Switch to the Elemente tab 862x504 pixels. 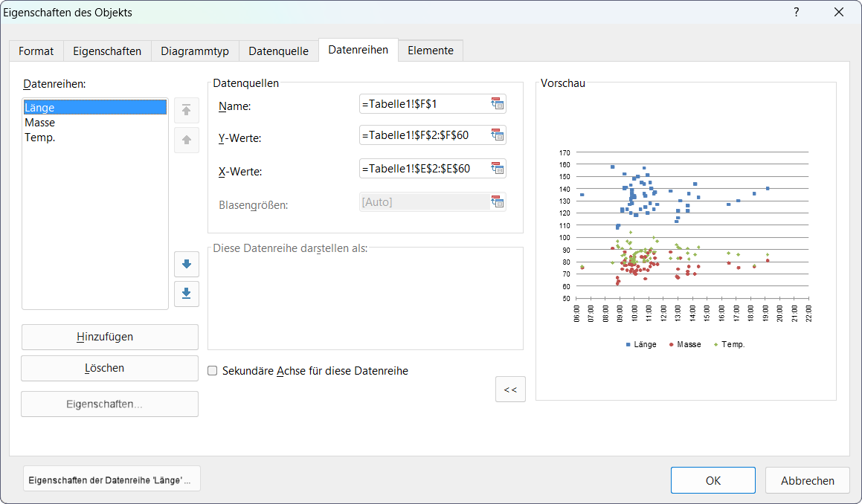[431, 51]
